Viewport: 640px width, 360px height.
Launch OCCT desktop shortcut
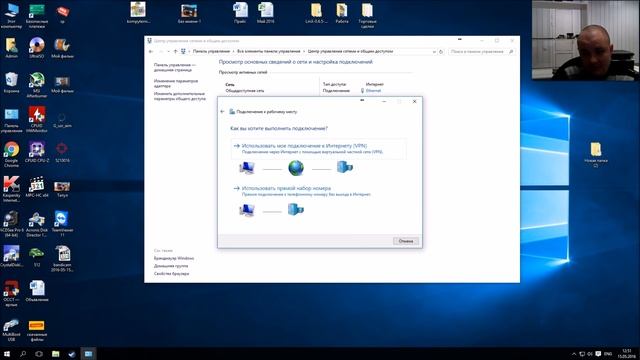pos(11,293)
